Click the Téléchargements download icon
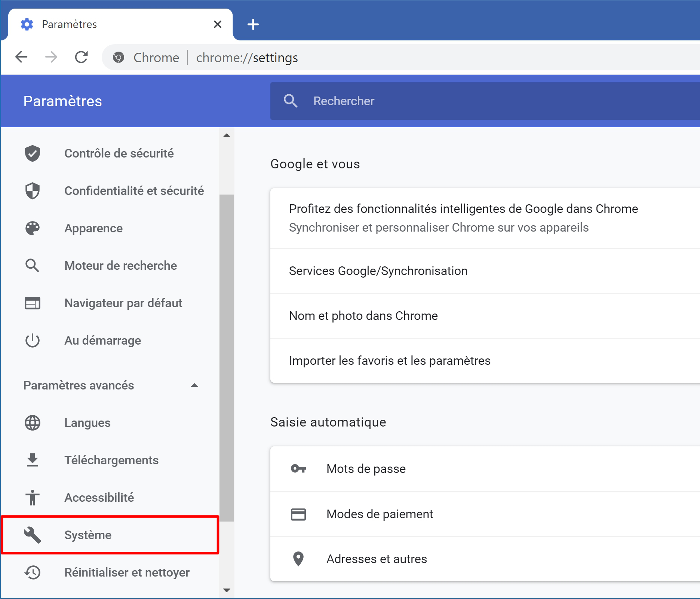Image resolution: width=700 pixels, height=599 pixels. point(33,460)
